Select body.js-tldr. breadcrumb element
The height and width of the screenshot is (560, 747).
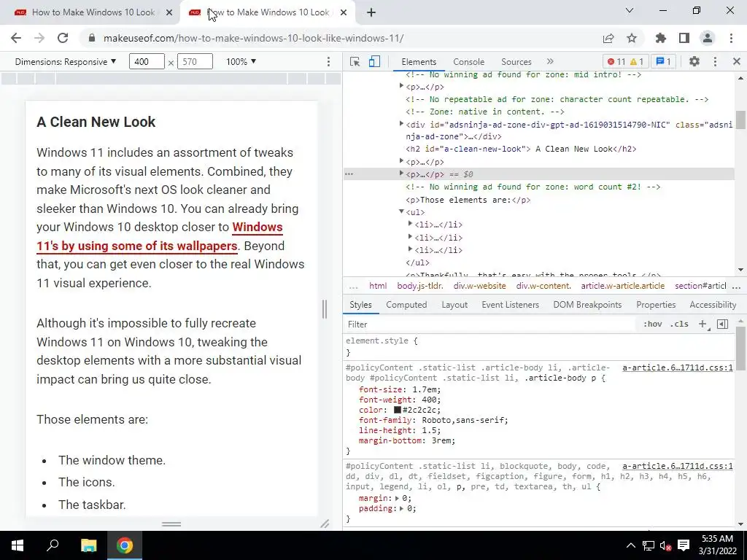420,286
